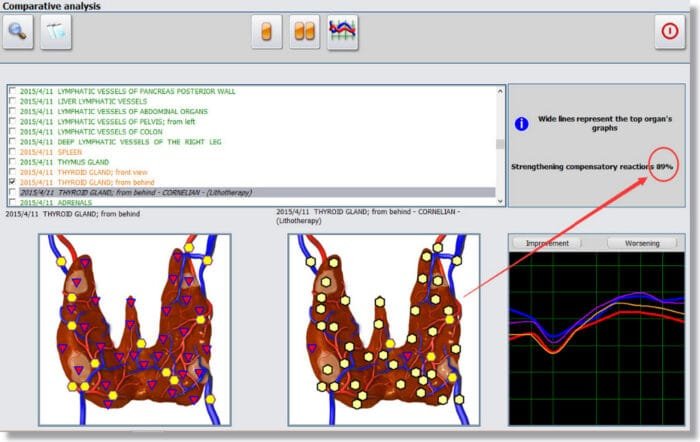Click the Strengthening compensatory reactions 89% text
This screenshot has height=442, width=700.
coord(592,167)
